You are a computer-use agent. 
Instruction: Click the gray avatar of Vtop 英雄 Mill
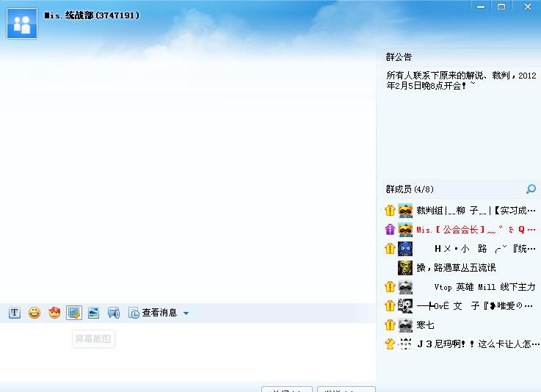405,287
